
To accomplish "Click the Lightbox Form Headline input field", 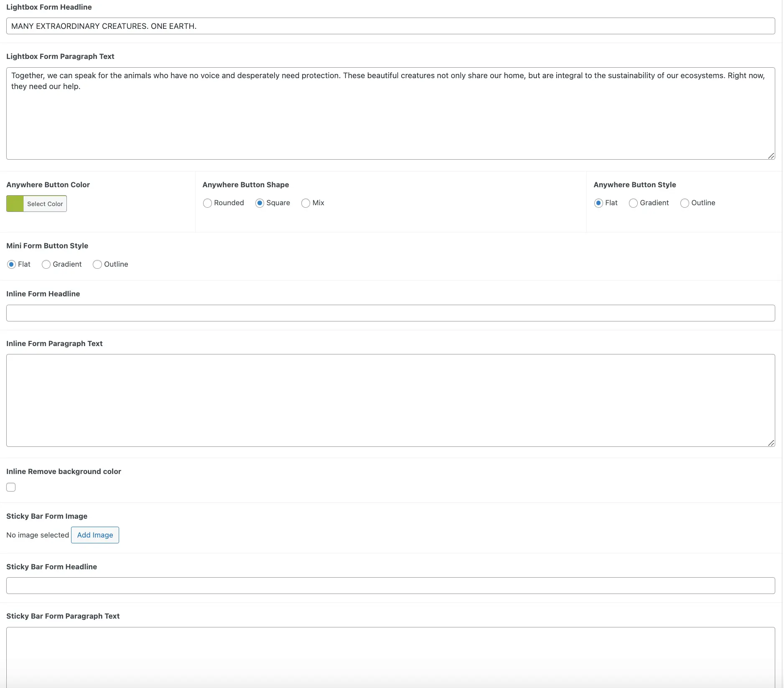I will tap(390, 26).
